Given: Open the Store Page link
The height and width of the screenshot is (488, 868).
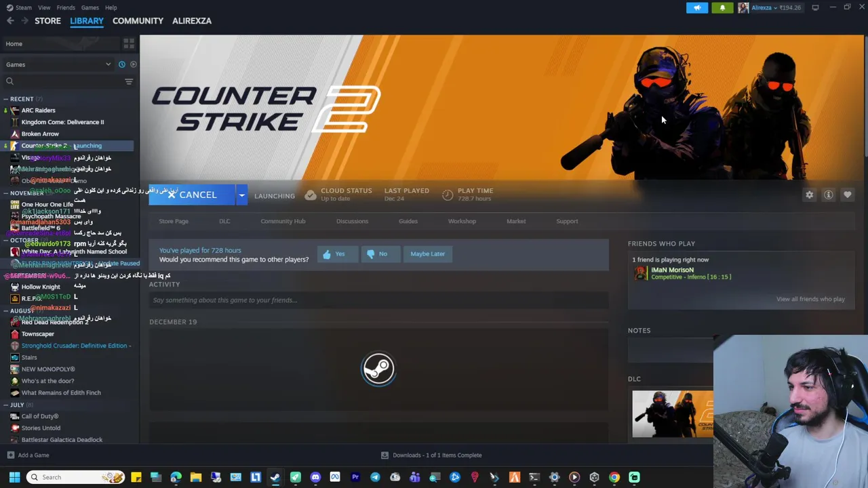Looking at the screenshot, I should tap(174, 221).
